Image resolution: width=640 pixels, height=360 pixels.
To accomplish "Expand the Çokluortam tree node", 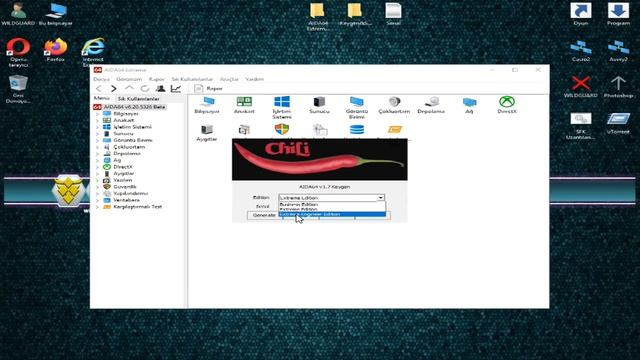I will [97, 147].
